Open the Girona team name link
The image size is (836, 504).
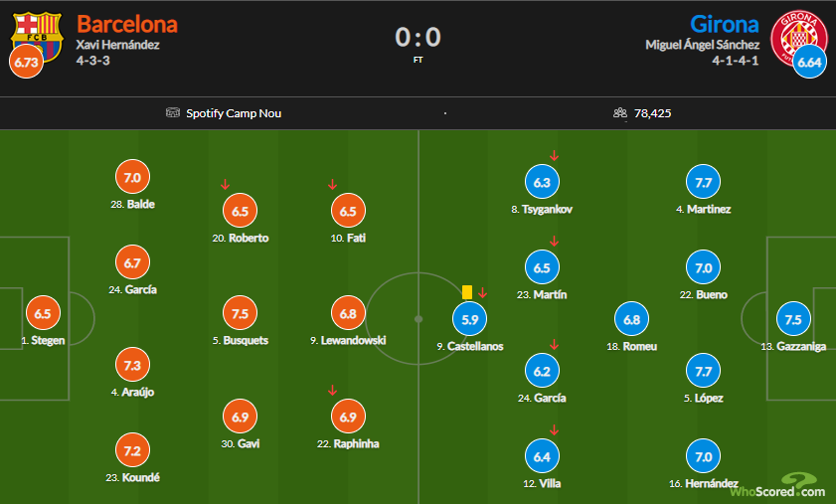tap(724, 23)
